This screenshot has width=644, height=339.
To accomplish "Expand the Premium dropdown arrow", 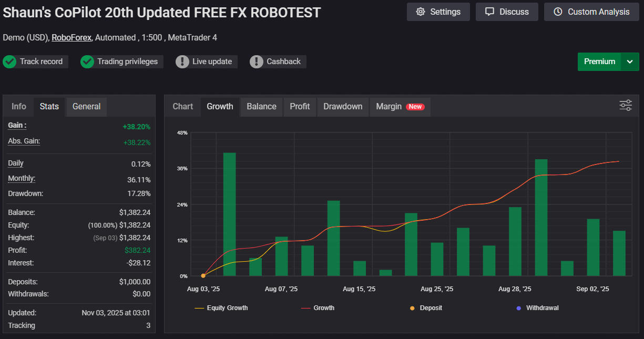I will pos(630,61).
